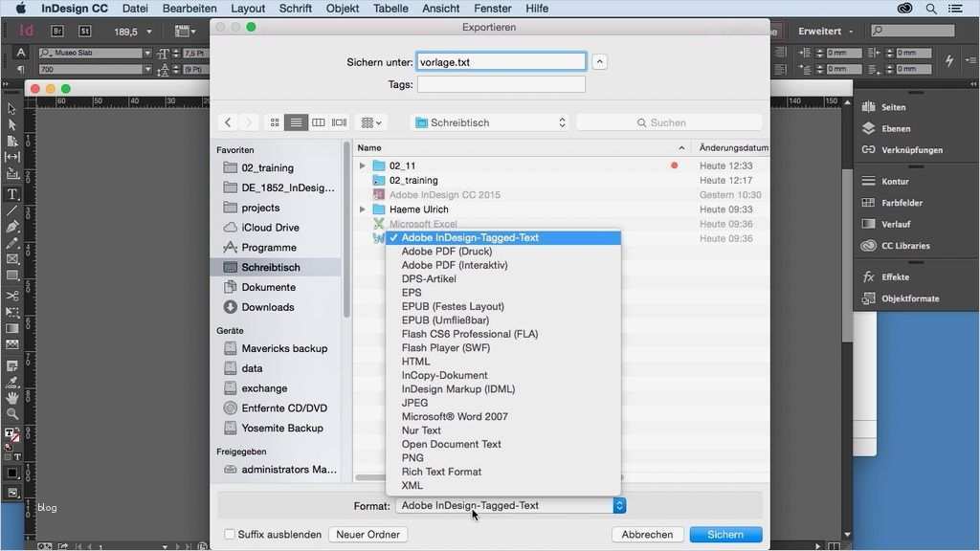
Task: Enable the Suffix ausblenden checkbox
Action: [230, 535]
